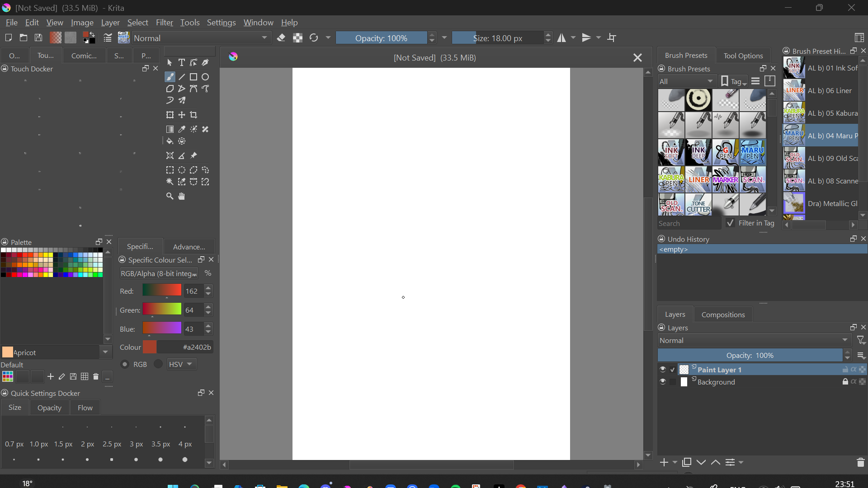Select the Elliptical Selection tool
Viewport: 868px width, 488px height.
coord(182,170)
